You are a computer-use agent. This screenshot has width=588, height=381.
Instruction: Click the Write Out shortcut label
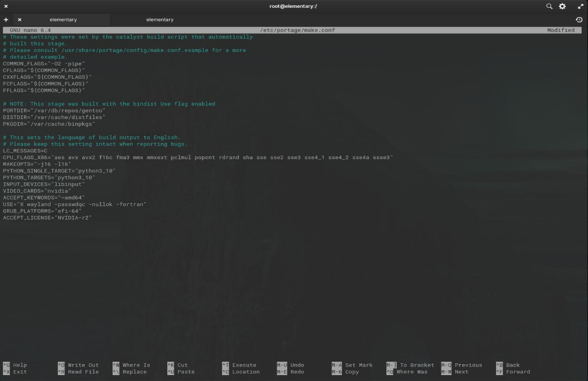[83, 365]
